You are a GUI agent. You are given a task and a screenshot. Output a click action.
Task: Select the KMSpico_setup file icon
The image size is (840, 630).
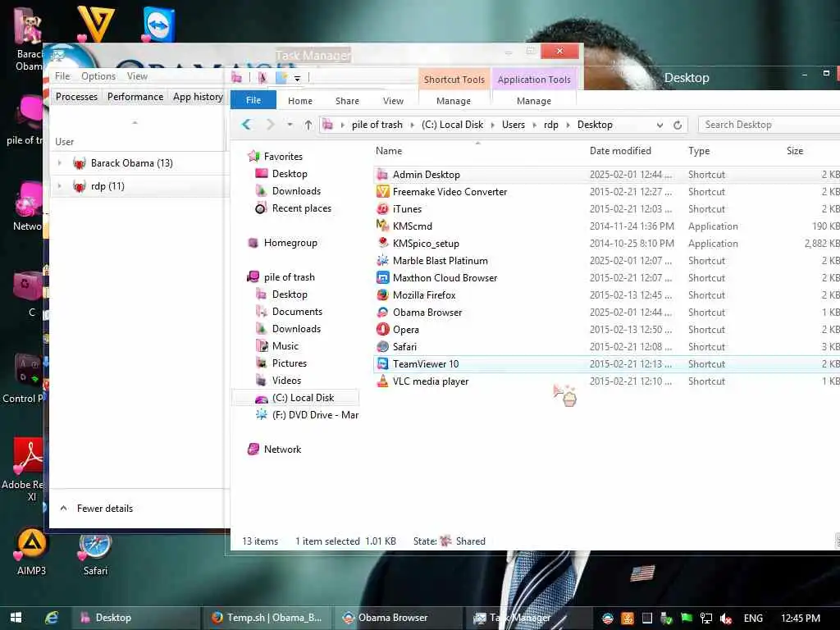[x=382, y=243]
